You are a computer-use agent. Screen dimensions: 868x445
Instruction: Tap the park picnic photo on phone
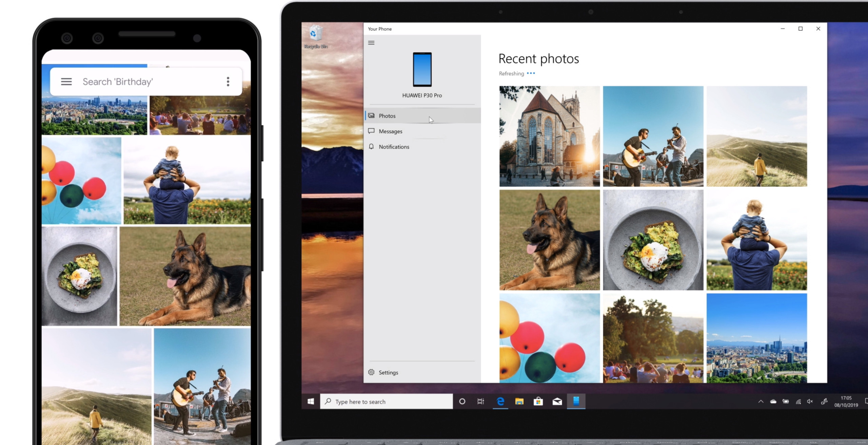click(x=200, y=115)
